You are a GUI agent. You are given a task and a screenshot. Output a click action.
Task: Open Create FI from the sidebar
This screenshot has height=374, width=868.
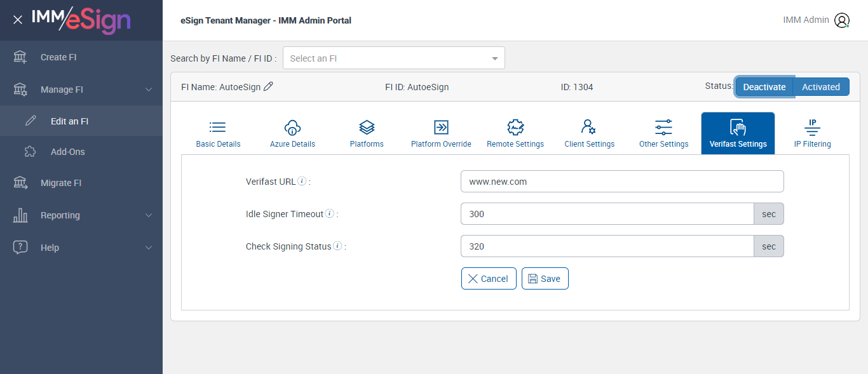(58, 57)
